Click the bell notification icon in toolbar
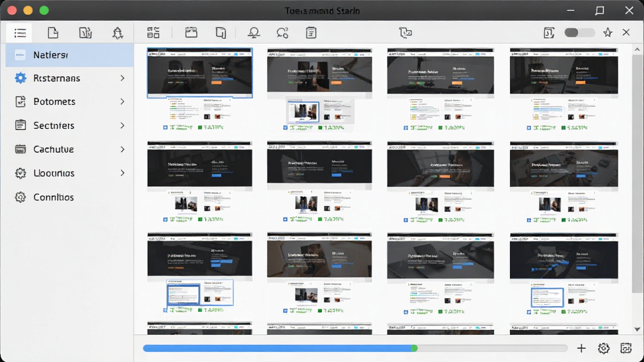 (118, 33)
